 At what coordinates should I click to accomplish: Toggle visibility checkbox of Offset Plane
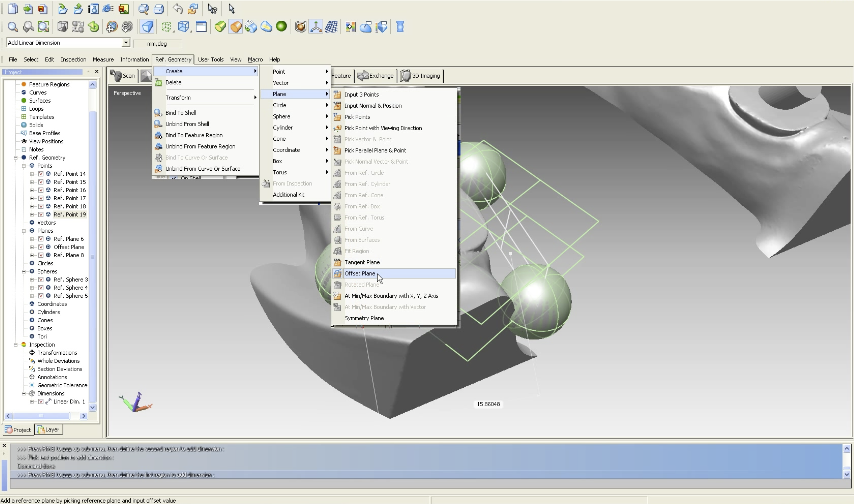click(x=41, y=247)
